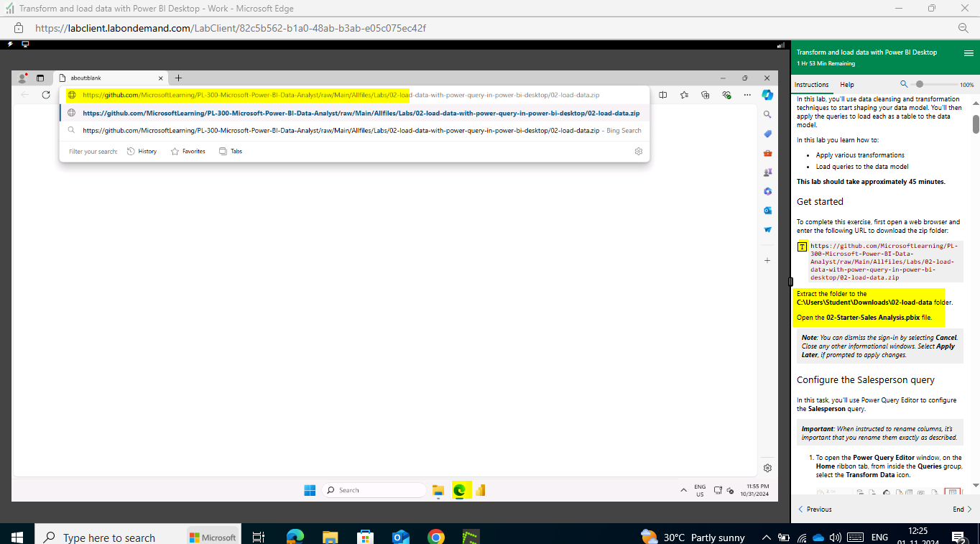
Task: Open address bar suggestion settings gear
Action: coord(638,152)
